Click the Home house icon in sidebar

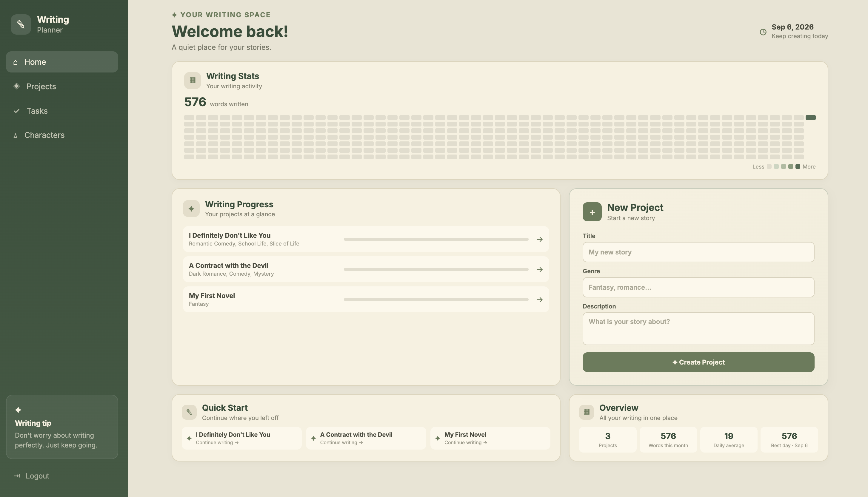[15, 62]
